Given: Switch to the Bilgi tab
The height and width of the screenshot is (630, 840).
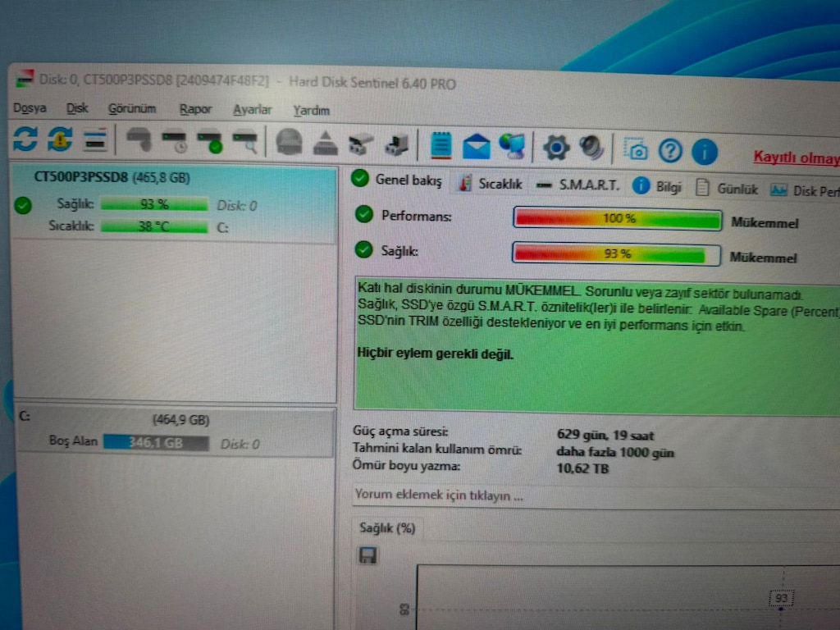Looking at the screenshot, I should [657, 187].
